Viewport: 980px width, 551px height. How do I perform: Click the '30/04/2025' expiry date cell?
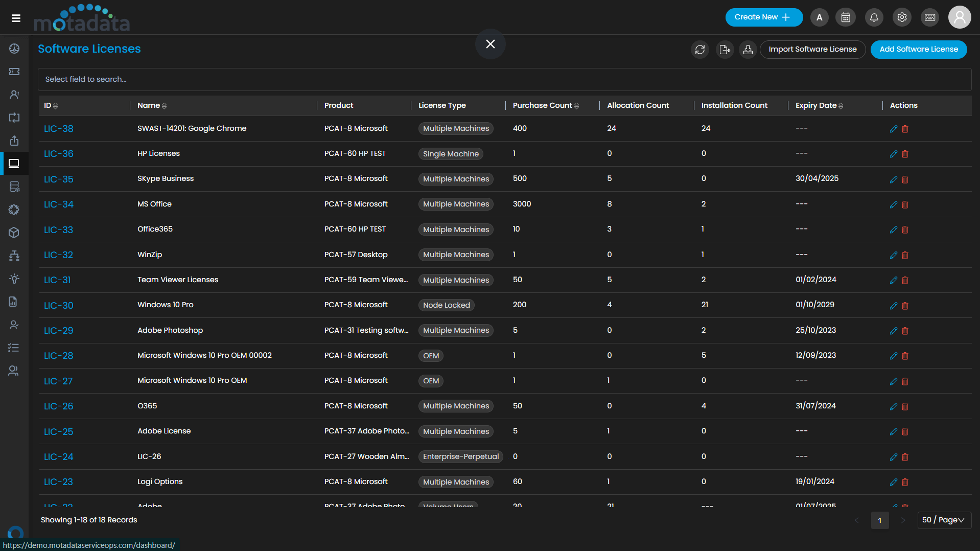(817, 178)
